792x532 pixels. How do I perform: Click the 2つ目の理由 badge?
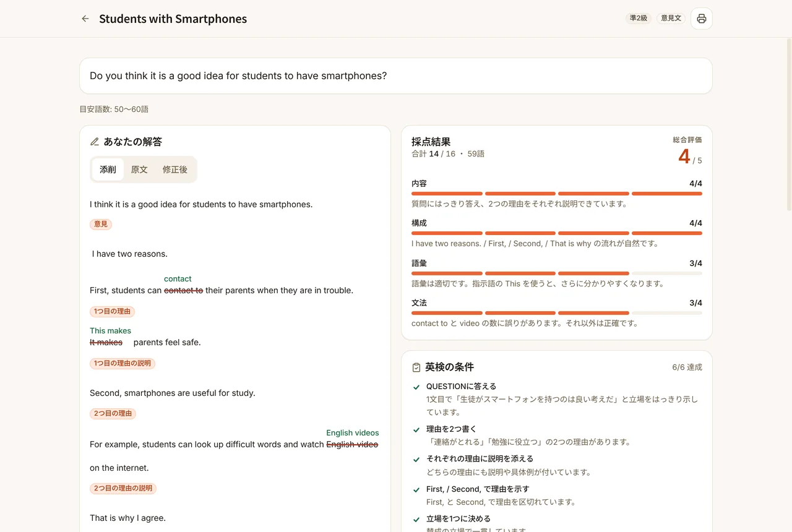(113, 414)
